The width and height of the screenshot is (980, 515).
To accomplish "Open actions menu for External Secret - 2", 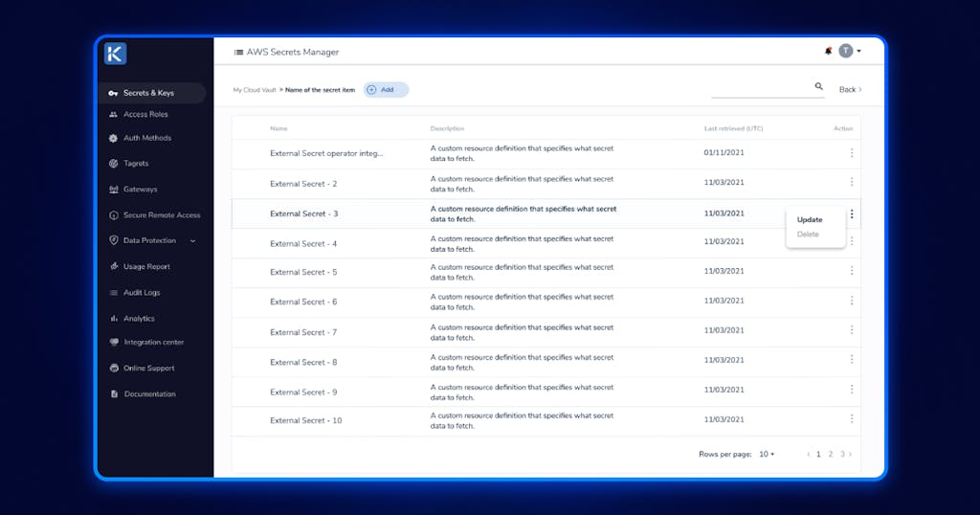I will [851, 182].
